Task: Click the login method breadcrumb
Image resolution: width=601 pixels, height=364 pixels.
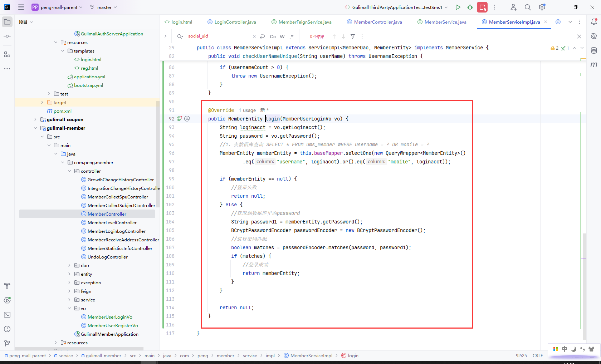Action: [350, 355]
